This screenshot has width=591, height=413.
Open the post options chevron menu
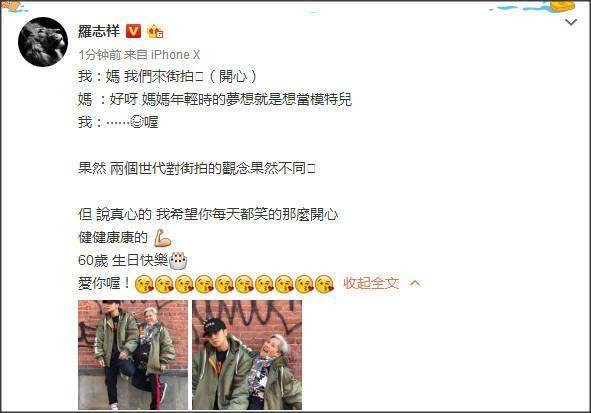point(571,22)
